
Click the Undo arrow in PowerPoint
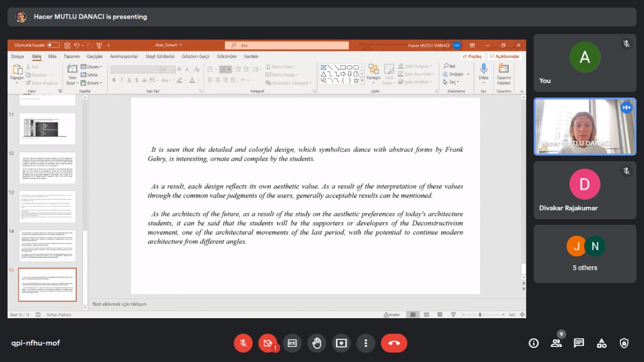click(x=77, y=45)
